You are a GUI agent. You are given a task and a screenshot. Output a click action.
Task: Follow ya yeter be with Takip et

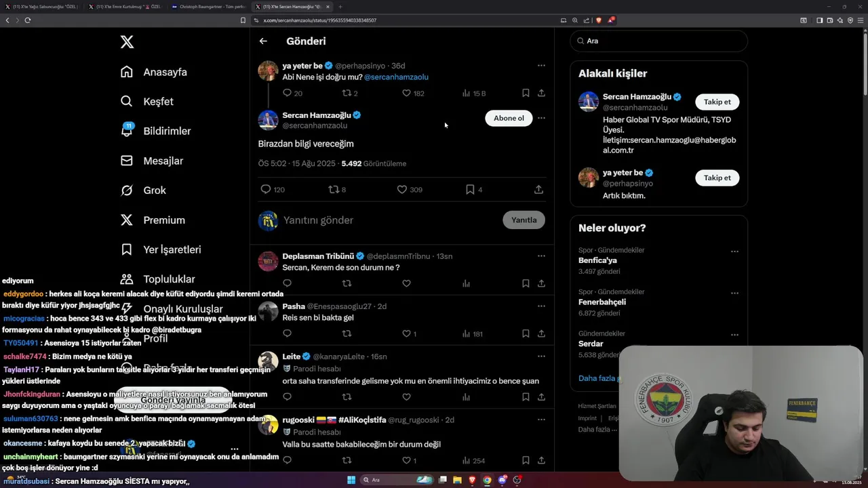(x=717, y=178)
